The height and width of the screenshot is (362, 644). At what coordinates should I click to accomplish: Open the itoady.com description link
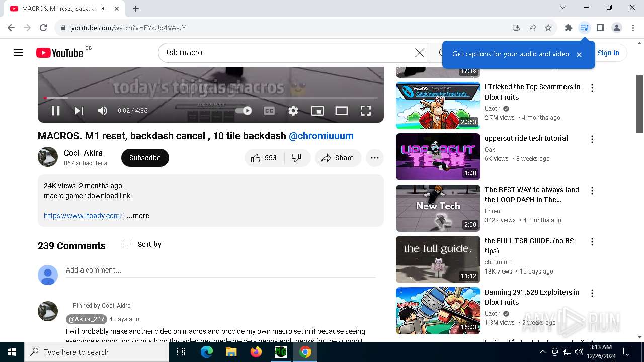(x=84, y=216)
